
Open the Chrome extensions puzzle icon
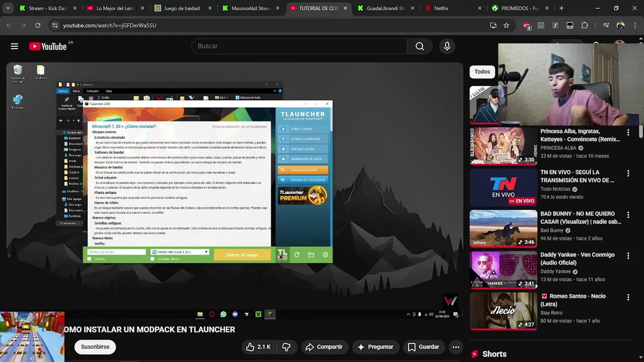point(585,25)
